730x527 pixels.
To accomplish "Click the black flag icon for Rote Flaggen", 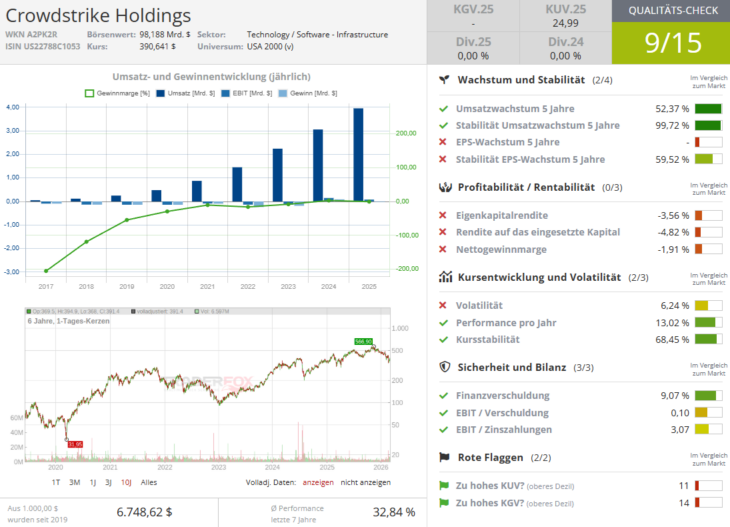I will pyautogui.click(x=444, y=457).
